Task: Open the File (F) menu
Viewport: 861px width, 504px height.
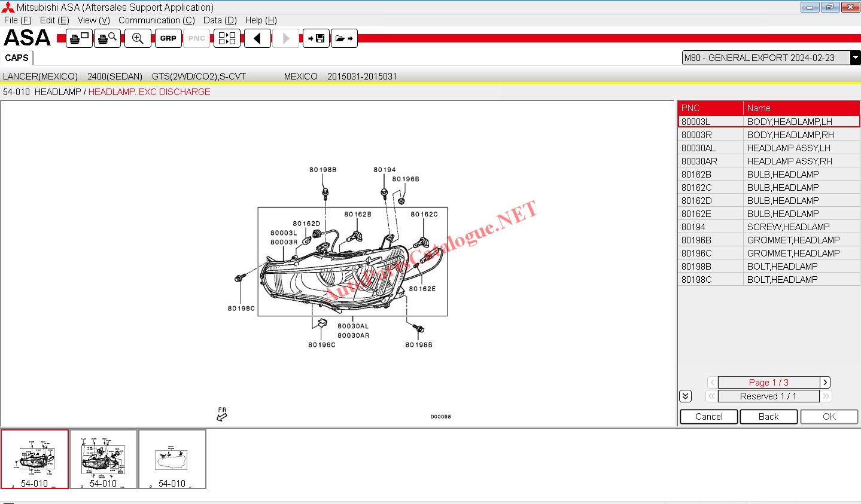Action: click(18, 20)
